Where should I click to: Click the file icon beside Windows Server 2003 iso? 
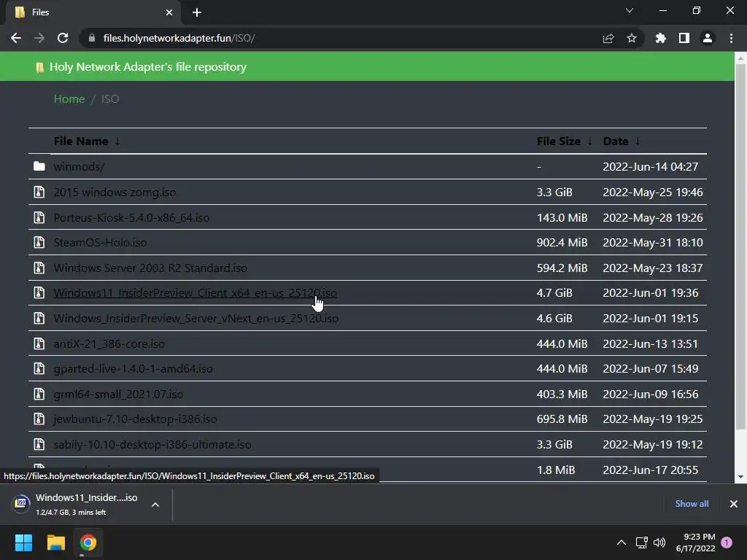(x=39, y=268)
